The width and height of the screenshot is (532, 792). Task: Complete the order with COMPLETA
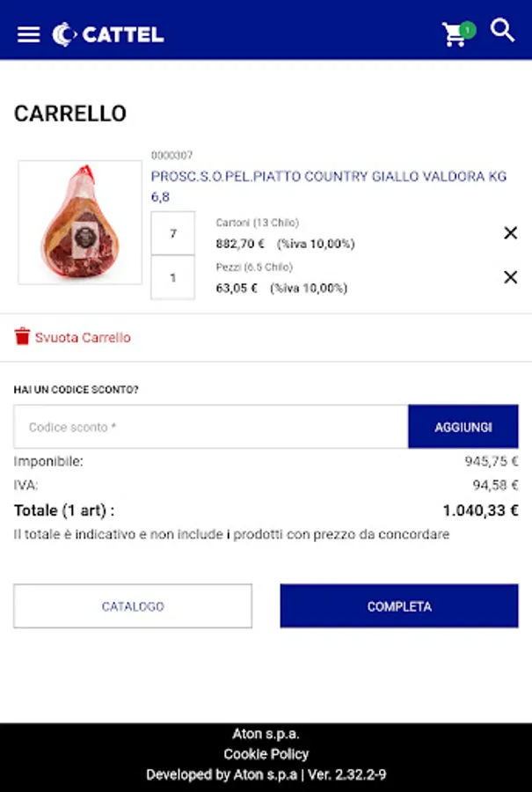pos(399,606)
